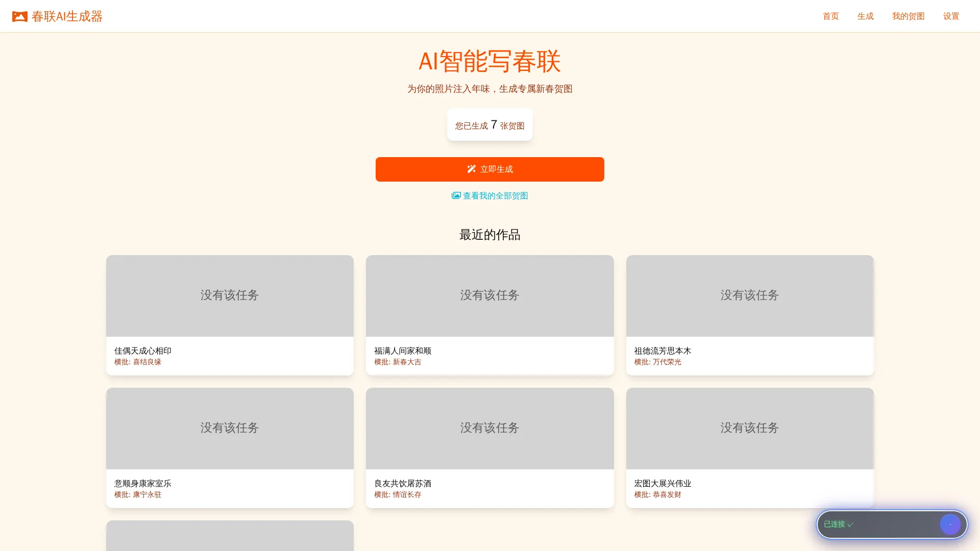Switch connection widget state via round blue knob
The height and width of the screenshot is (551, 980).
pyautogui.click(x=950, y=524)
